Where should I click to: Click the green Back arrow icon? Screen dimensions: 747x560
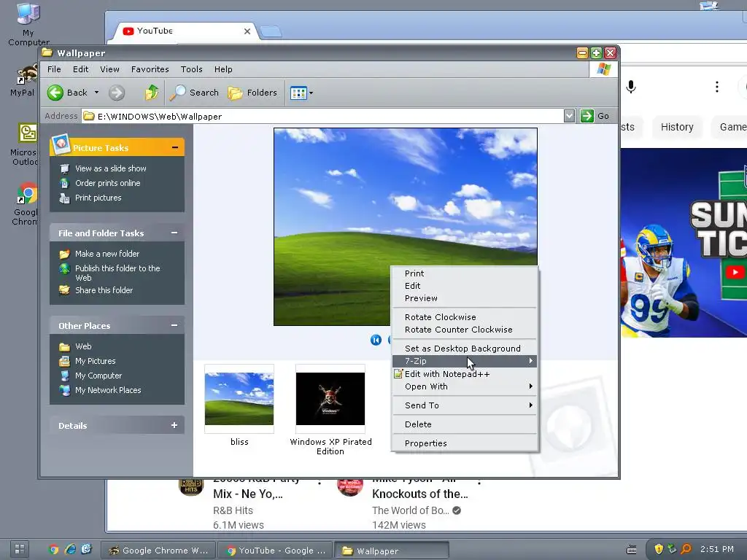(55, 93)
